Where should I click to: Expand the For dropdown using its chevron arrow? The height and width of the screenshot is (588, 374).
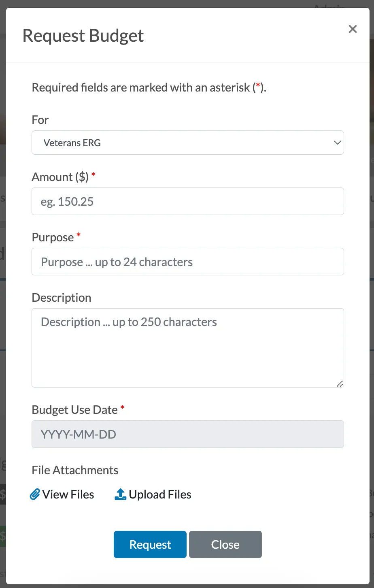click(337, 143)
